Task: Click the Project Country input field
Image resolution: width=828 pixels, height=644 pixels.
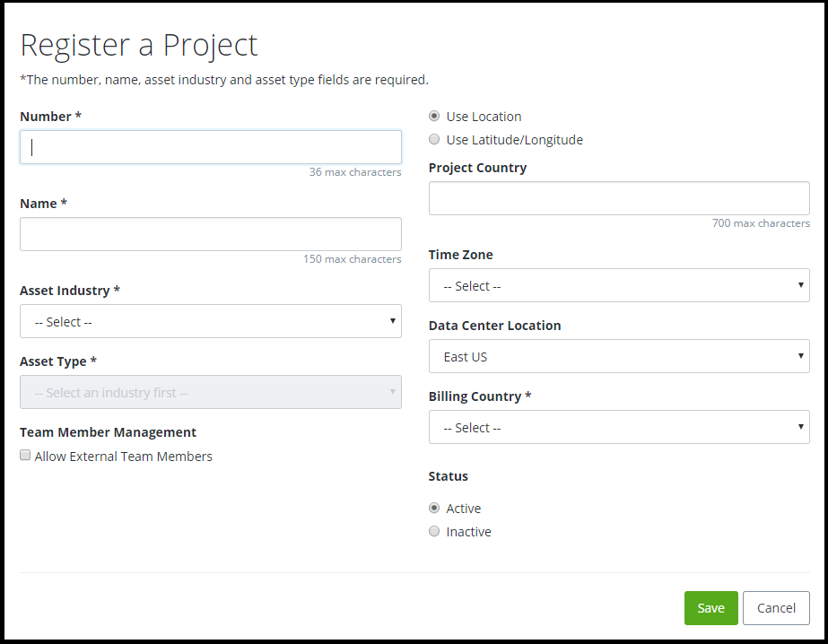Action: pyautogui.click(x=619, y=198)
